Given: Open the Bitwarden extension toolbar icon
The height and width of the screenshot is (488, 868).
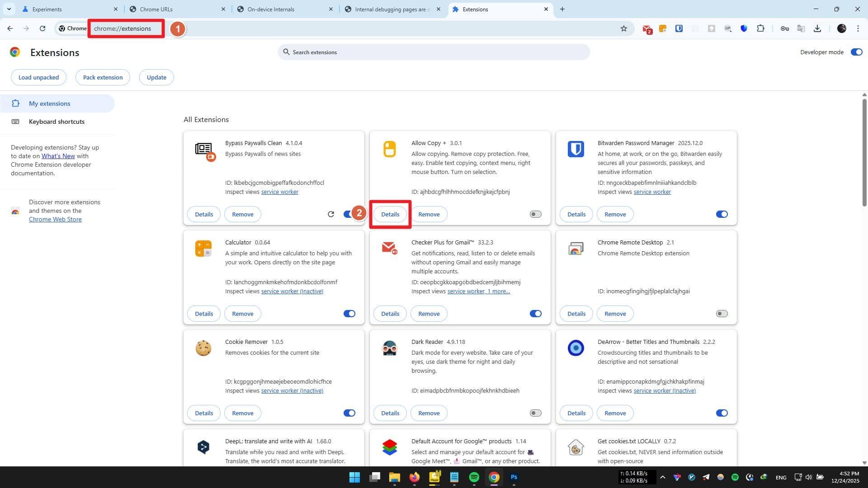Looking at the screenshot, I should [678, 28].
